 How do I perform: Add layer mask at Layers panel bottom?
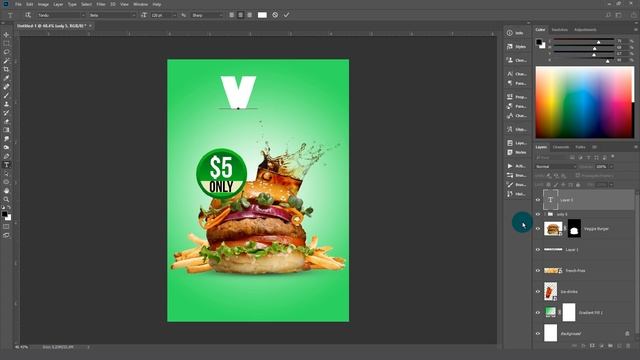pos(592,346)
